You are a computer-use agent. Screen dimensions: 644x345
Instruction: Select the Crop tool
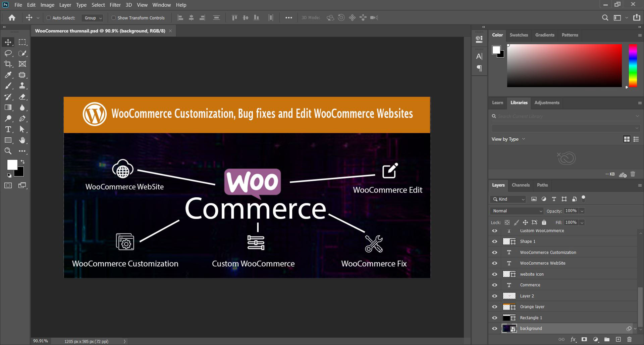[8, 64]
